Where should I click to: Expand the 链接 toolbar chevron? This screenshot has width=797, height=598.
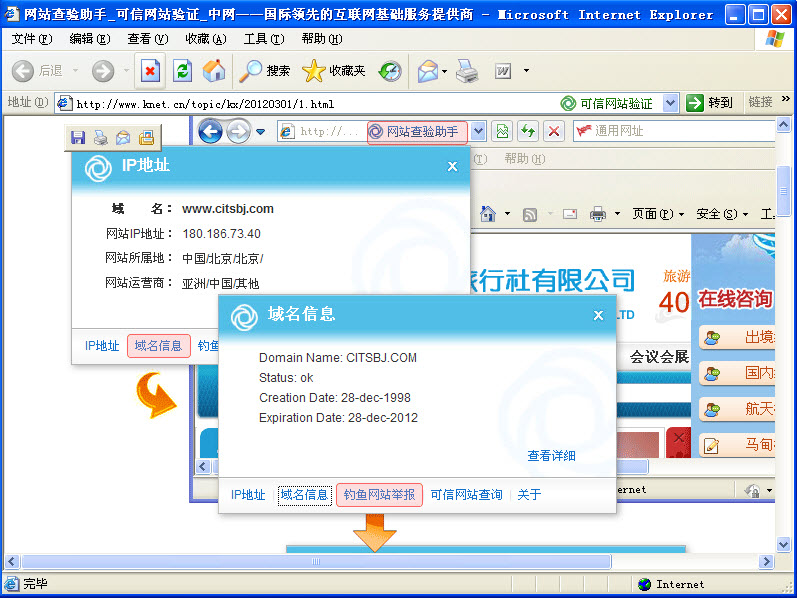786,99
